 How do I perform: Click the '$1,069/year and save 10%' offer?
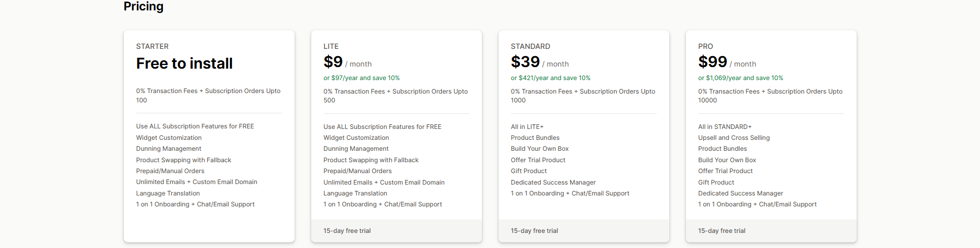tap(740, 78)
